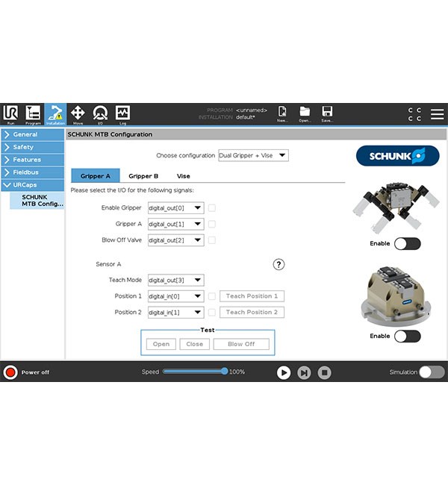
Task: Select the Installation tab icon
Action: [x=56, y=114]
